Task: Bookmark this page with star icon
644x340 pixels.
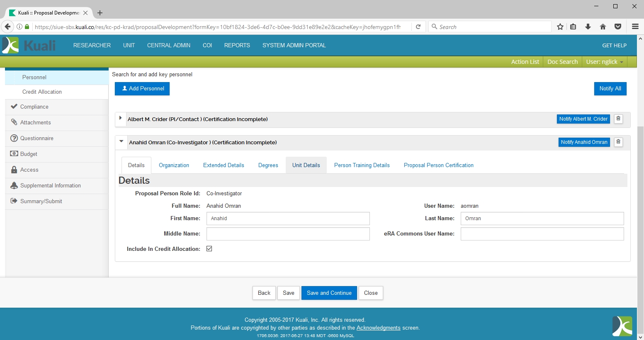Action: [x=560, y=27]
